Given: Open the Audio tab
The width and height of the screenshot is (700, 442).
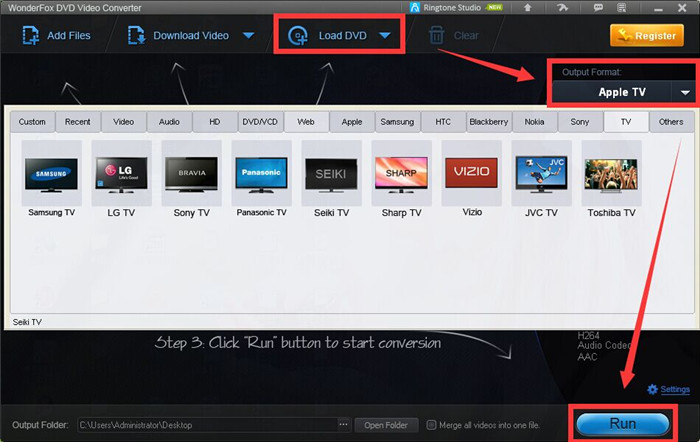Looking at the screenshot, I should (169, 122).
